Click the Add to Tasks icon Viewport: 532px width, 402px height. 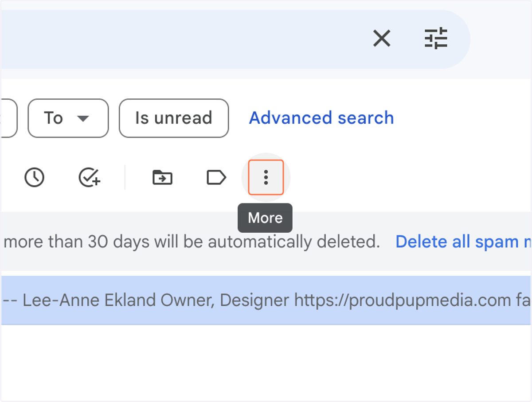click(x=90, y=177)
